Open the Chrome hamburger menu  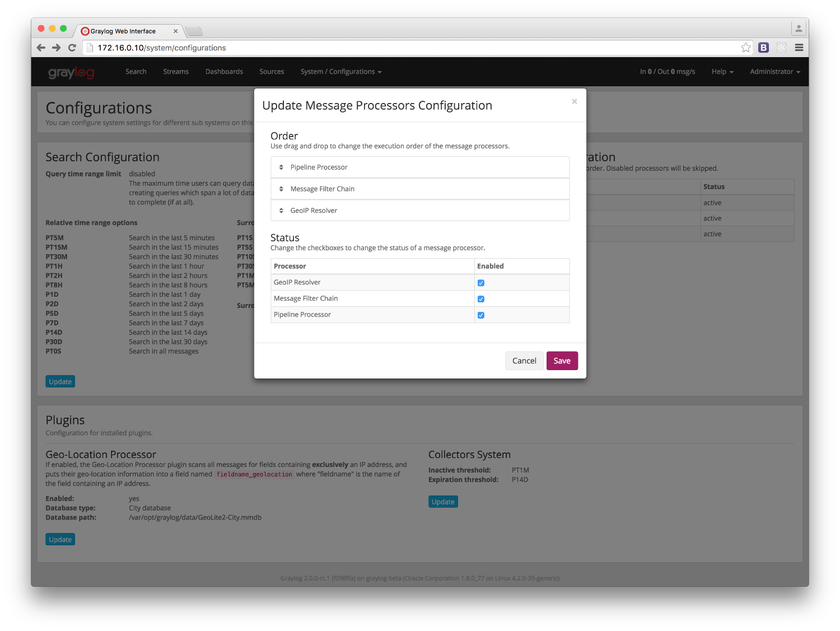click(799, 48)
